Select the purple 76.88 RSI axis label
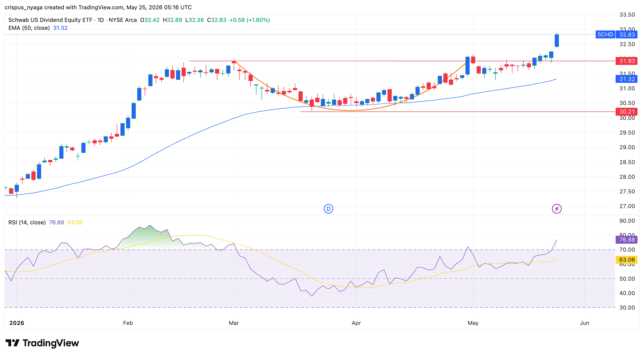644x357 pixels. (x=627, y=240)
